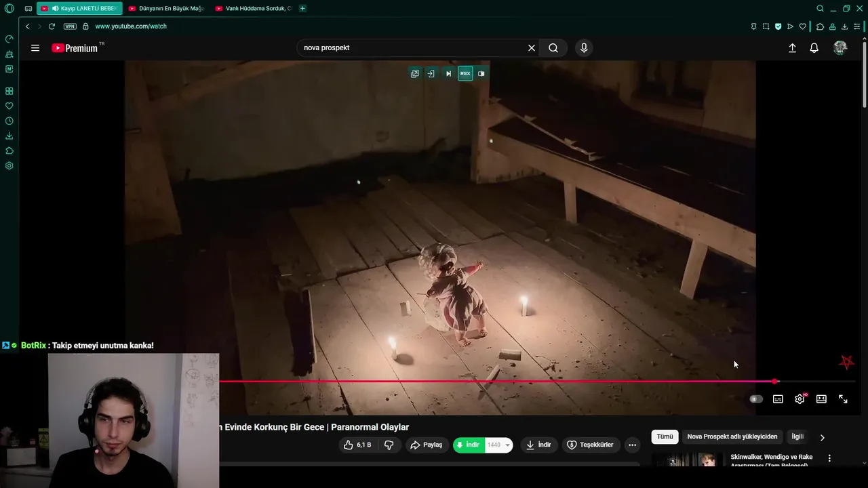Screen dimensions: 868x488
Task: Submit search with magnifier button
Action: pyautogui.click(x=553, y=48)
